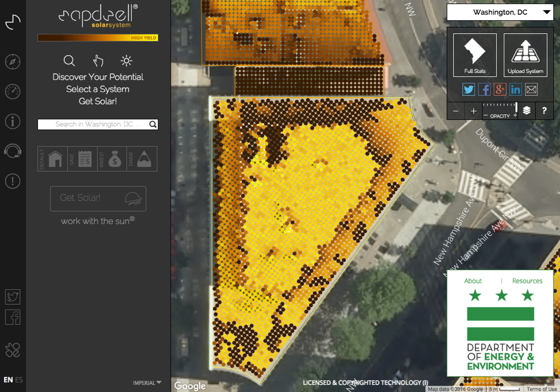Select the Draw pencil system option
Screen dimensions: 560x392
pyautogui.click(x=144, y=160)
